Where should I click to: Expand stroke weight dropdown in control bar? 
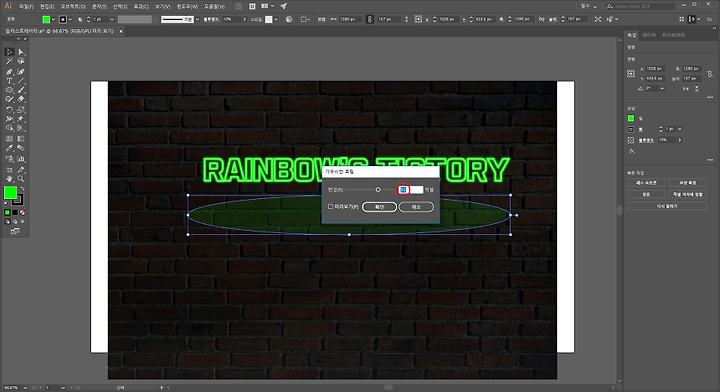coord(112,19)
